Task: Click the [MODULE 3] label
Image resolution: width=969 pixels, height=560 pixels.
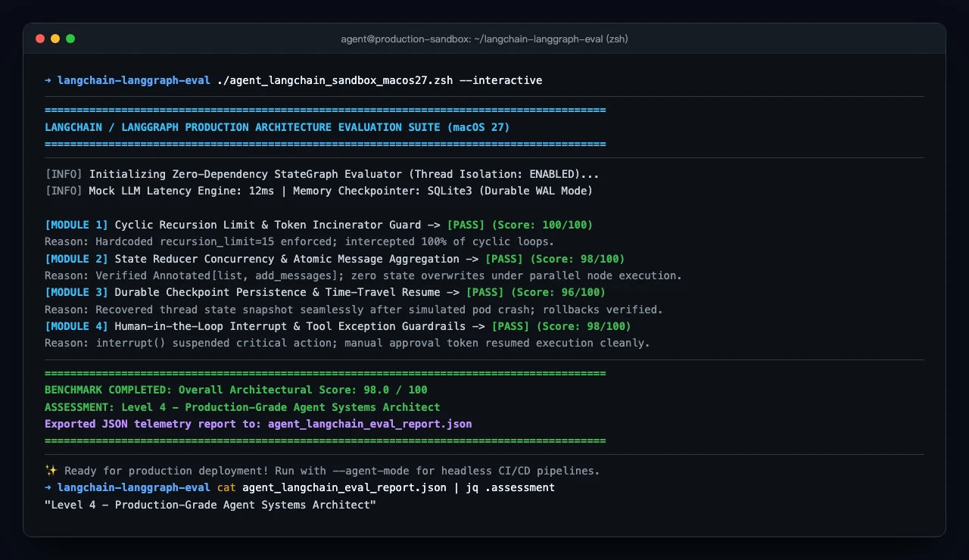Action: [x=76, y=292]
